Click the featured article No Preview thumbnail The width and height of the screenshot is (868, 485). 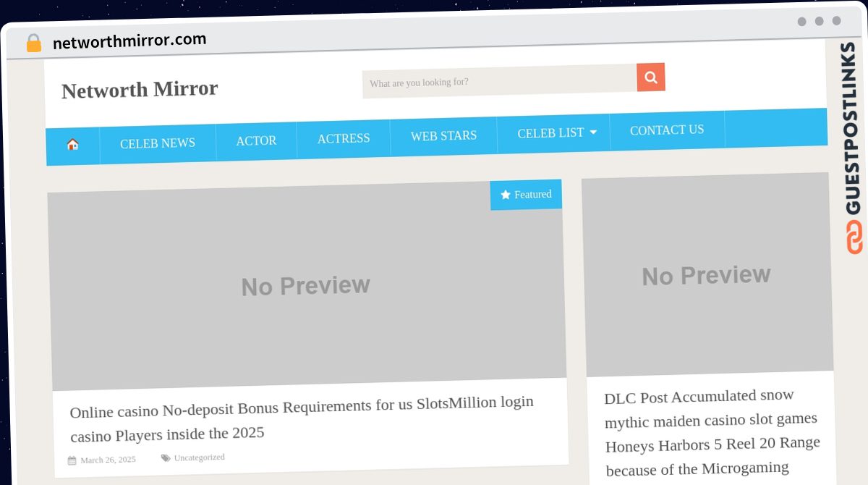307,286
